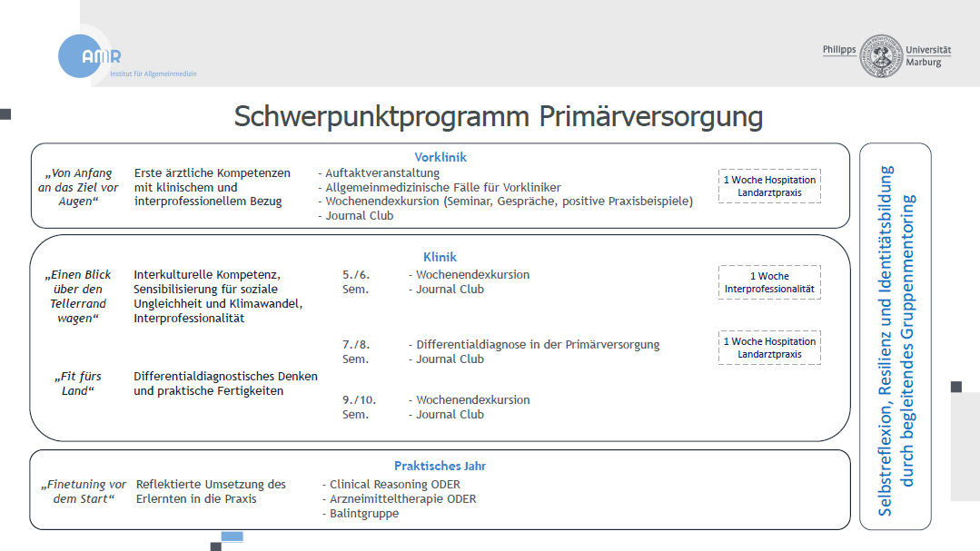This screenshot has height=551, width=980.
Task: Click the Vorklinik section heading
Action: click(x=440, y=157)
